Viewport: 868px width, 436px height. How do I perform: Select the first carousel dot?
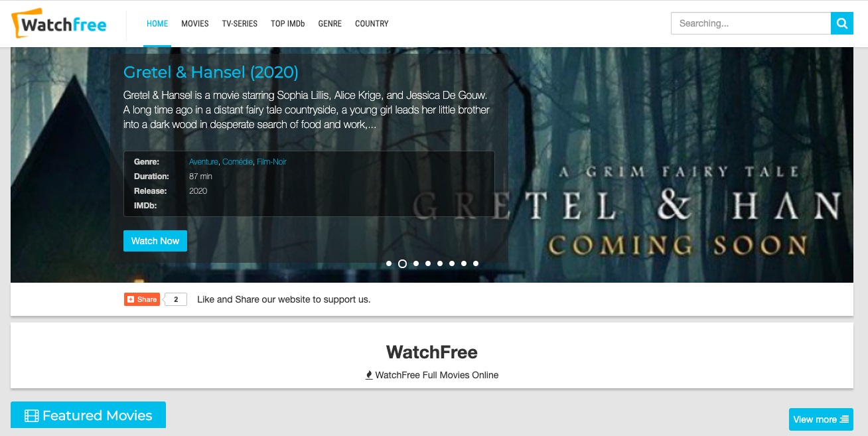(x=389, y=263)
